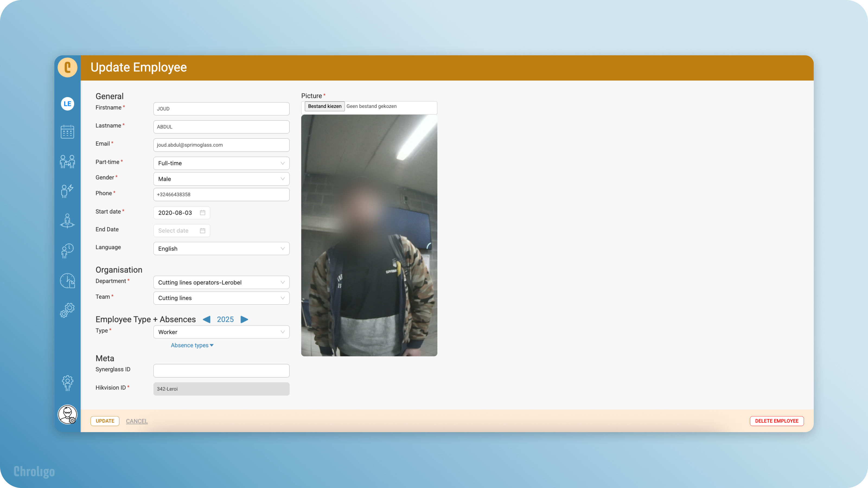The height and width of the screenshot is (488, 868).
Task: Click the Geen bestand gekozen text
Action: pyautogui.click(x=371, y=106)
